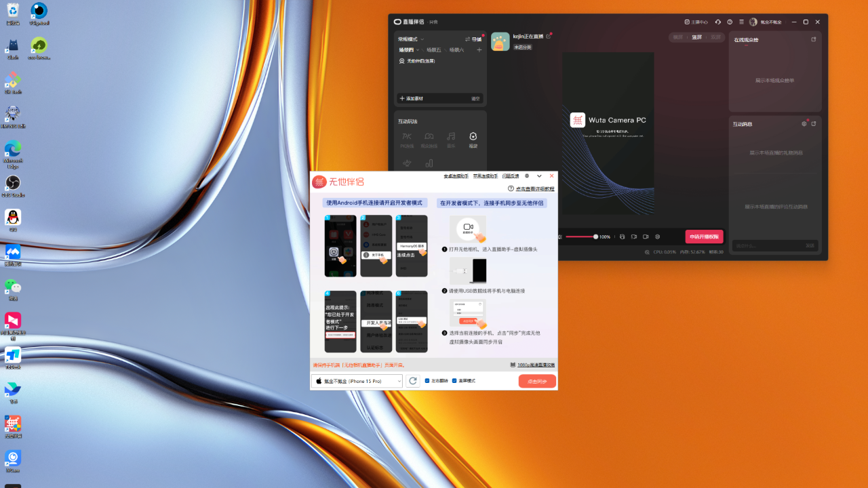Open 互动消息 panel settings gear
Image resolution: width=868 pixels, height=488 pixels.
pos(804,124)
